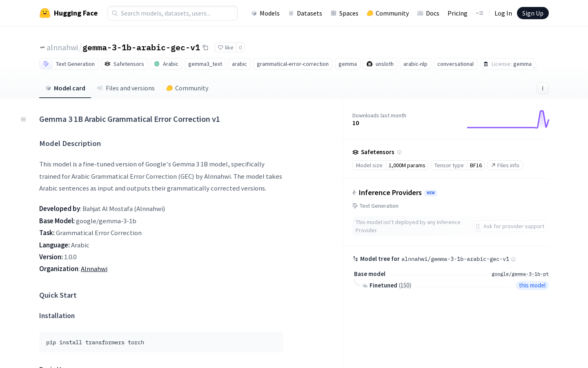Open Files info link

coord(505,165)
